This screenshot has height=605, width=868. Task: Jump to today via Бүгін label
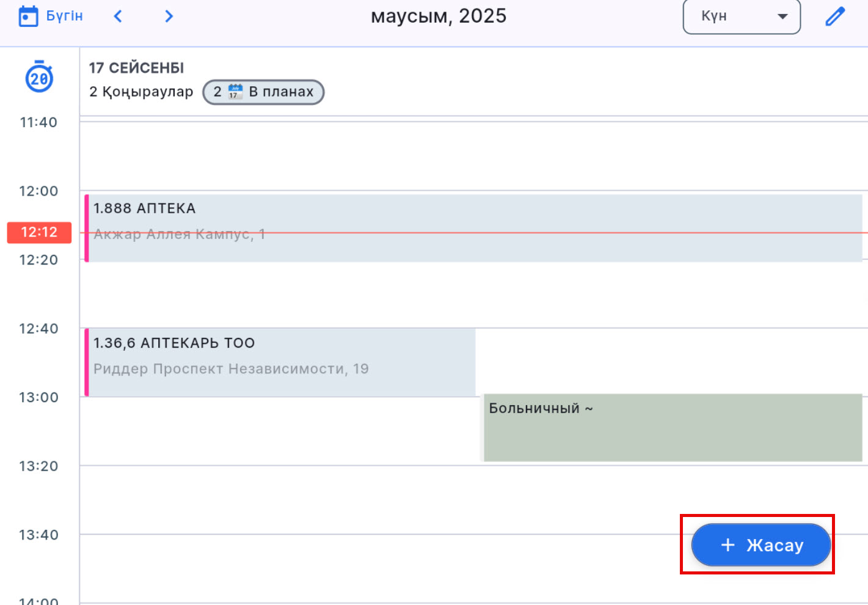point(64,16)
